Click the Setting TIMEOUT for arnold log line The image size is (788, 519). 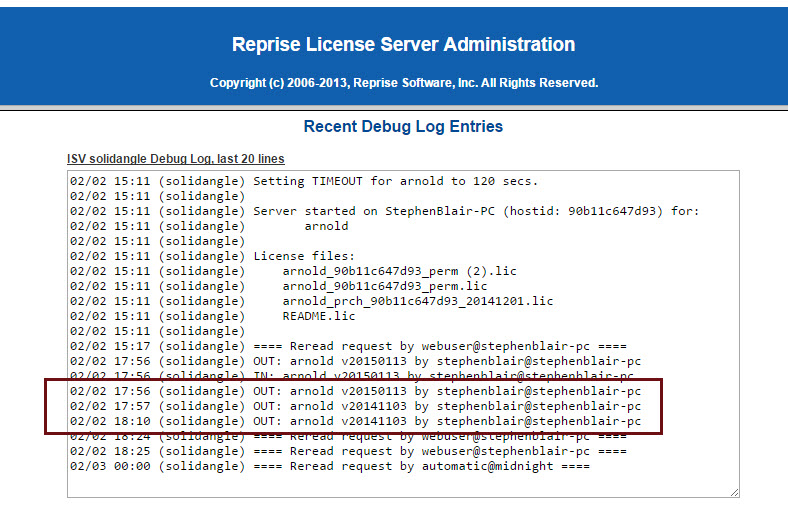[395, 181]
